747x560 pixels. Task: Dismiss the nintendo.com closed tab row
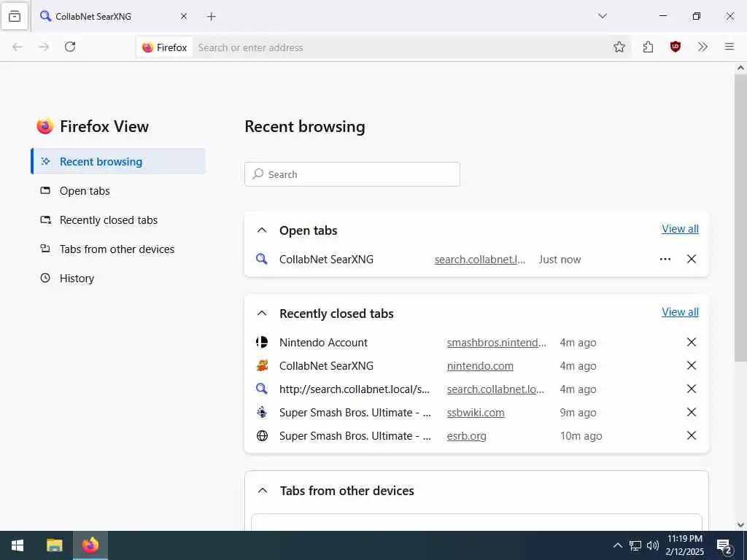(x=692, y=366)
